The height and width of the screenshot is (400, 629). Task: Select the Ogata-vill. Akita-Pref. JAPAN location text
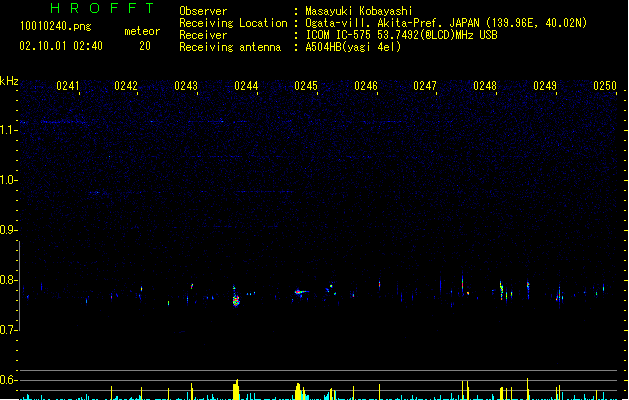coord(446,23)
